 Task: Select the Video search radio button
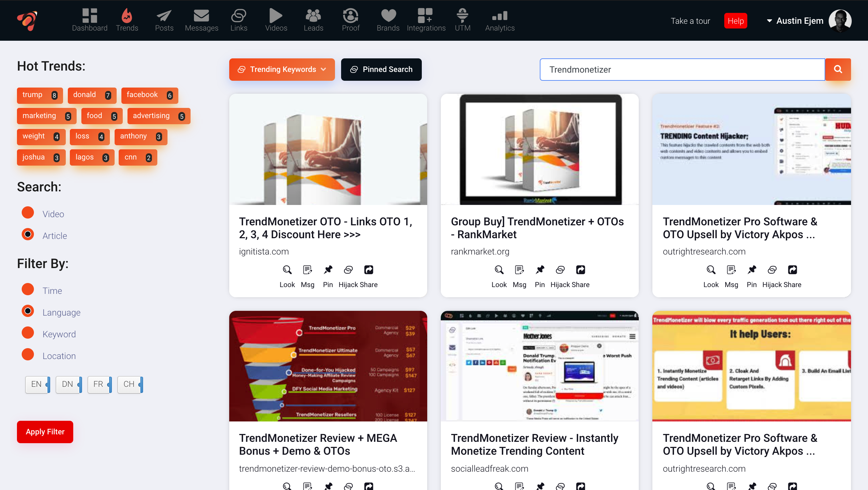click(28, 213)
